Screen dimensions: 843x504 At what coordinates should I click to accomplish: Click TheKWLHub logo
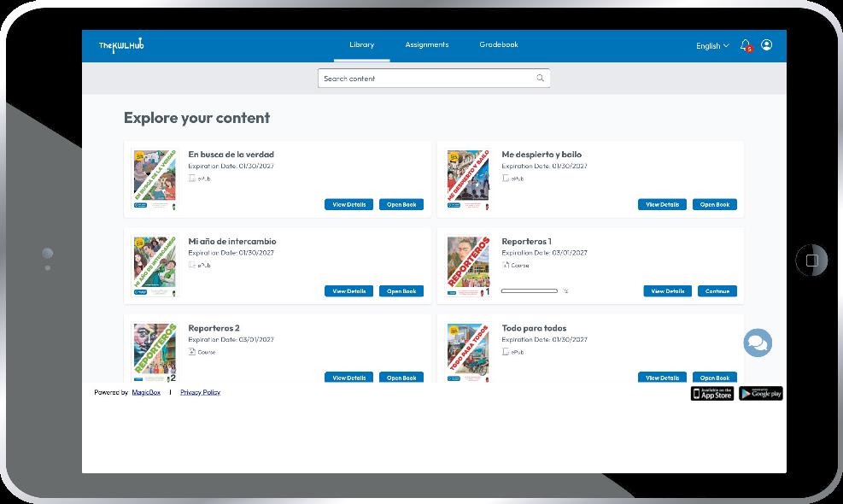pyautogui.click(x=121, y=45)
